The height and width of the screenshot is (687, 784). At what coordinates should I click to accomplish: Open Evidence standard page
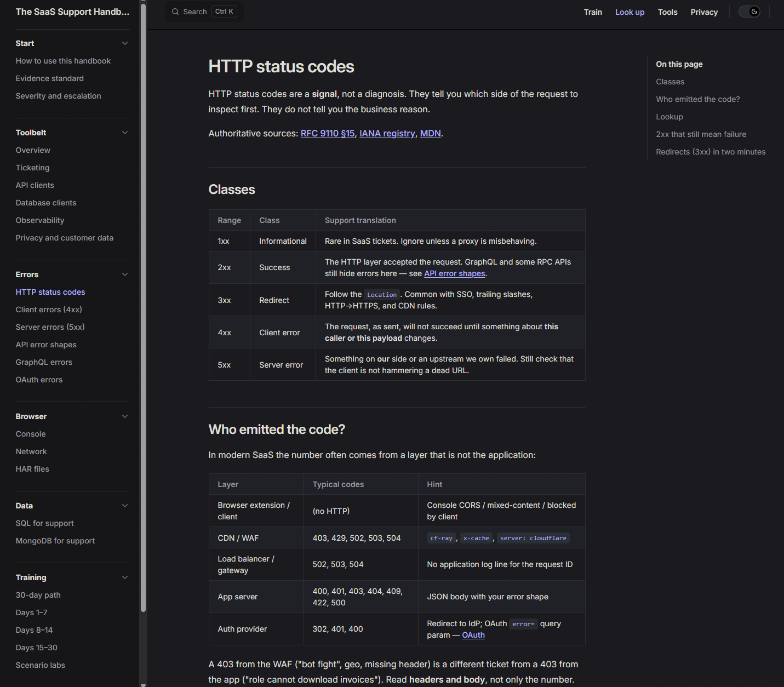[50, 78]
